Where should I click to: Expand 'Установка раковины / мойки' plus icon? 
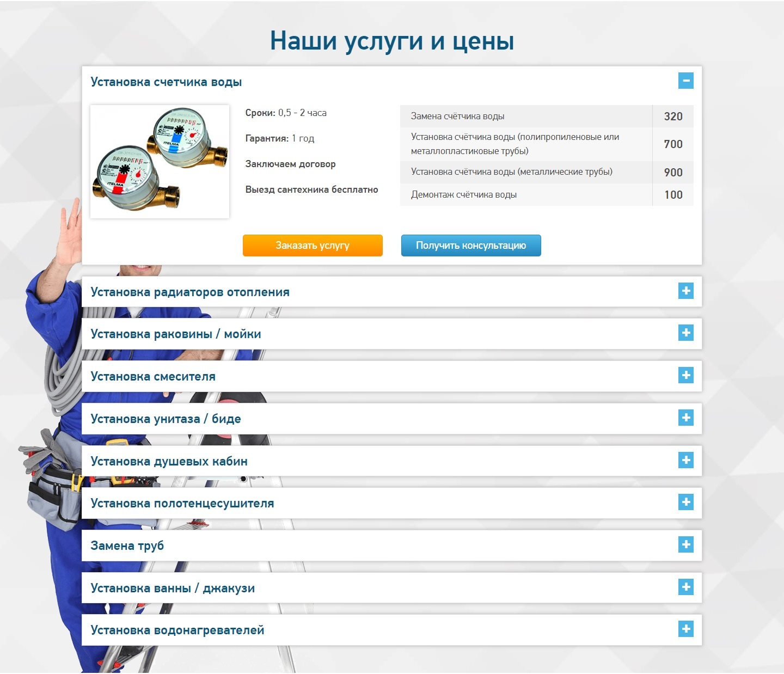686,333
